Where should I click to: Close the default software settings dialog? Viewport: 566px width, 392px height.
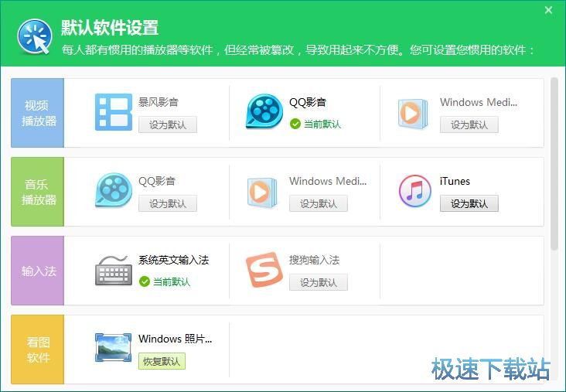[548, 10]
